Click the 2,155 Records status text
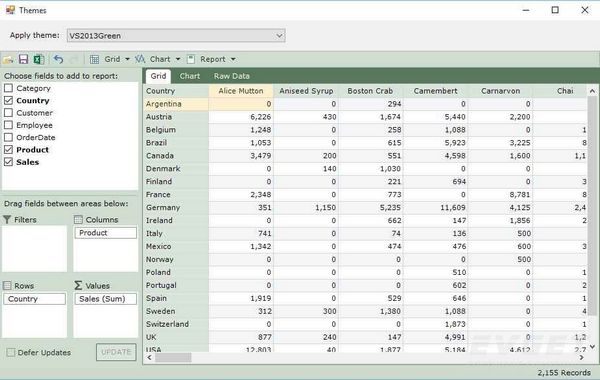This screenshot has width=600, height=380. pyautogui.click(x=564, y=373)
